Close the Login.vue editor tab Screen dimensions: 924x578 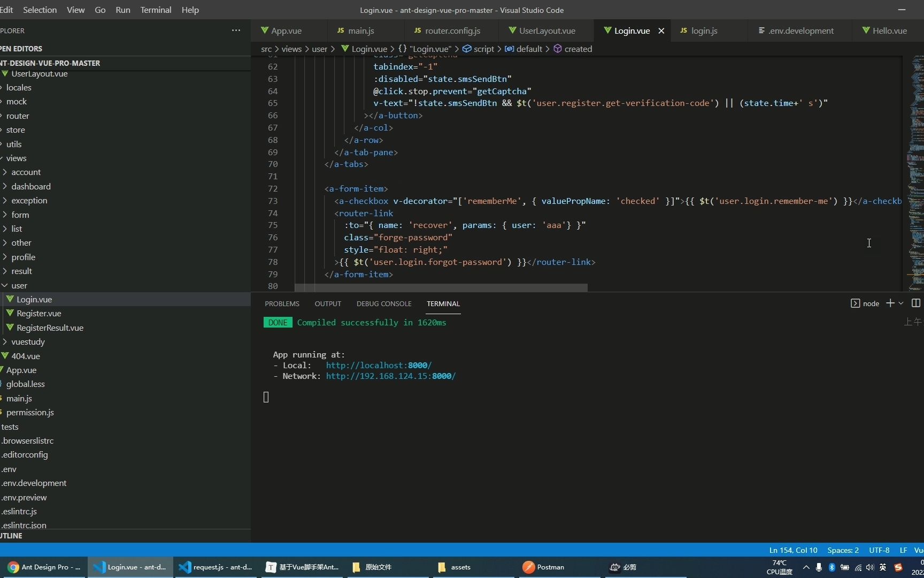(x=661, y=31)
